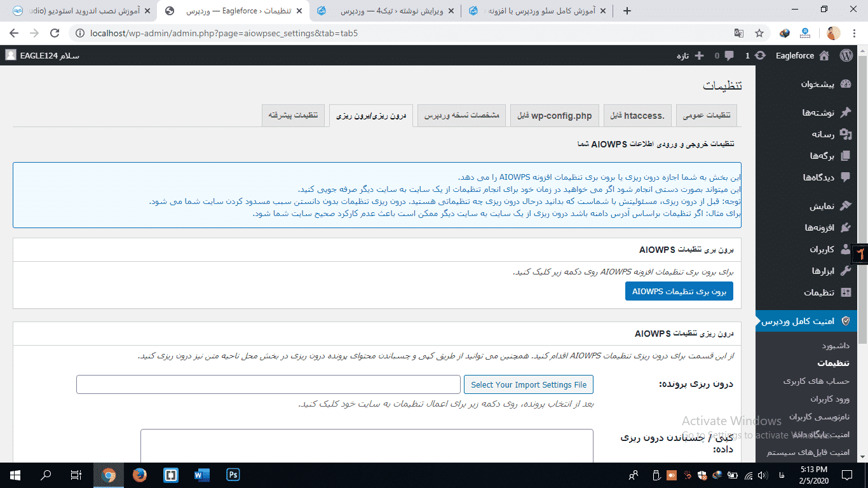
Task: Open Photoshop from the taskbar
Action: pyautogui.click(x=233, y=475)
